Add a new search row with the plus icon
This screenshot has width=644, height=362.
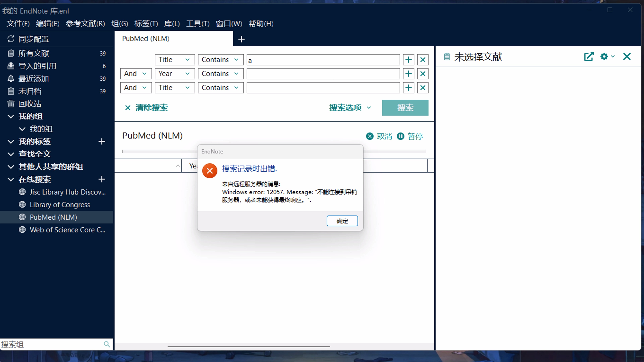pos(408,60)
